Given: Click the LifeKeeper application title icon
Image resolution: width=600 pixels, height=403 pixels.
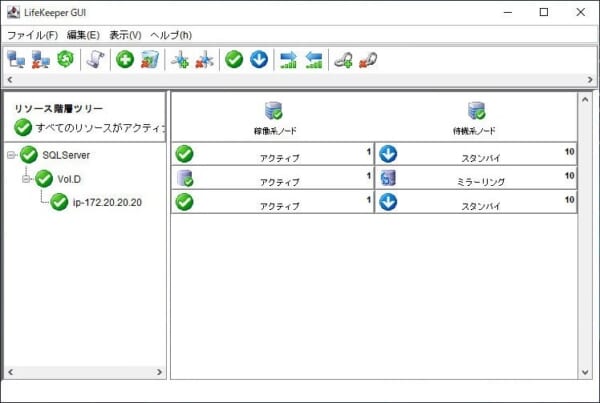Looking at the screenshot, I should [x=13, y=12].
